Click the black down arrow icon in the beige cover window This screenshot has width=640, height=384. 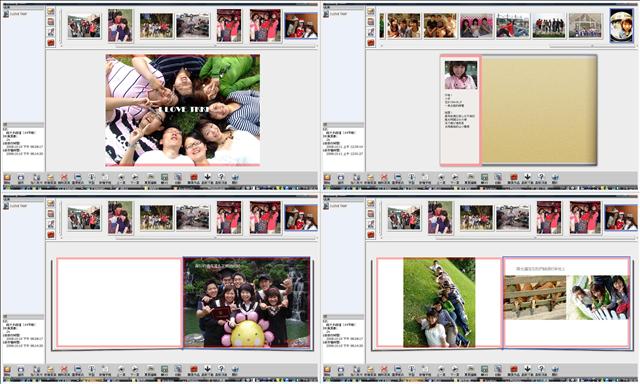pos(527,177)
